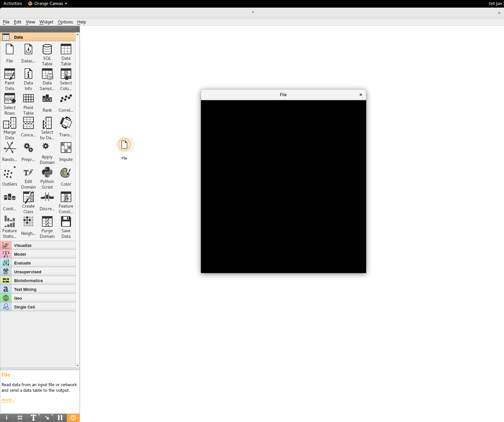The image size is (504, 422).
Task: Open the text annotation tool
Action: [33, 418]
